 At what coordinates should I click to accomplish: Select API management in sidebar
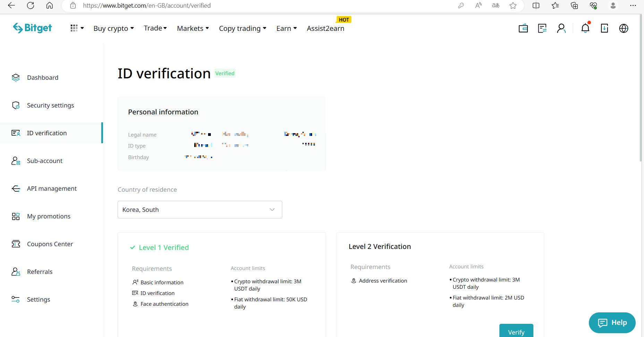(52, 189)
